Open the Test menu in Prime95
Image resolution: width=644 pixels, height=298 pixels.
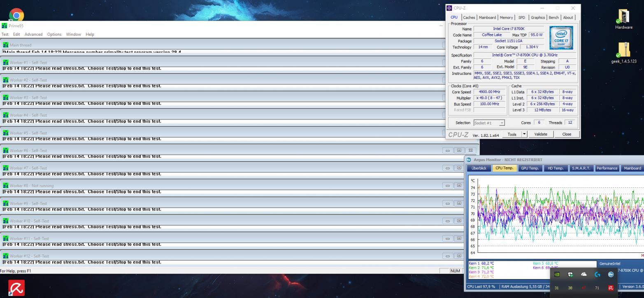click(x=5, y=34)
